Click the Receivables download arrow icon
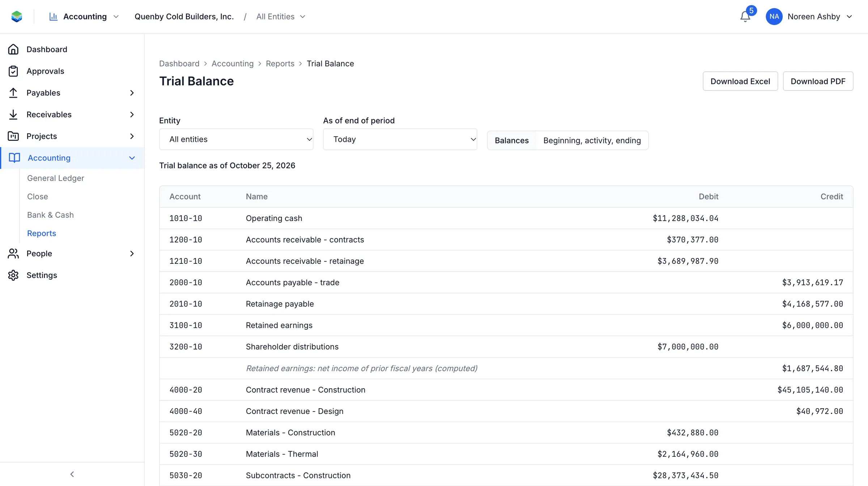Screen dimensions: 868x486 tap(13, 114)
